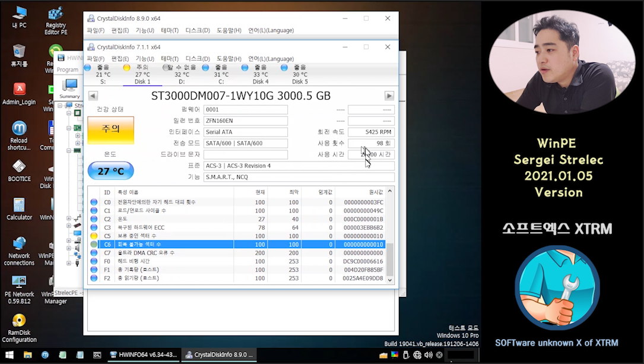The image size is (644, 364).
Task: Collapse the top Strelec node in HWiNFO tree
Action: pyautogui.click(x=61, y=106)
